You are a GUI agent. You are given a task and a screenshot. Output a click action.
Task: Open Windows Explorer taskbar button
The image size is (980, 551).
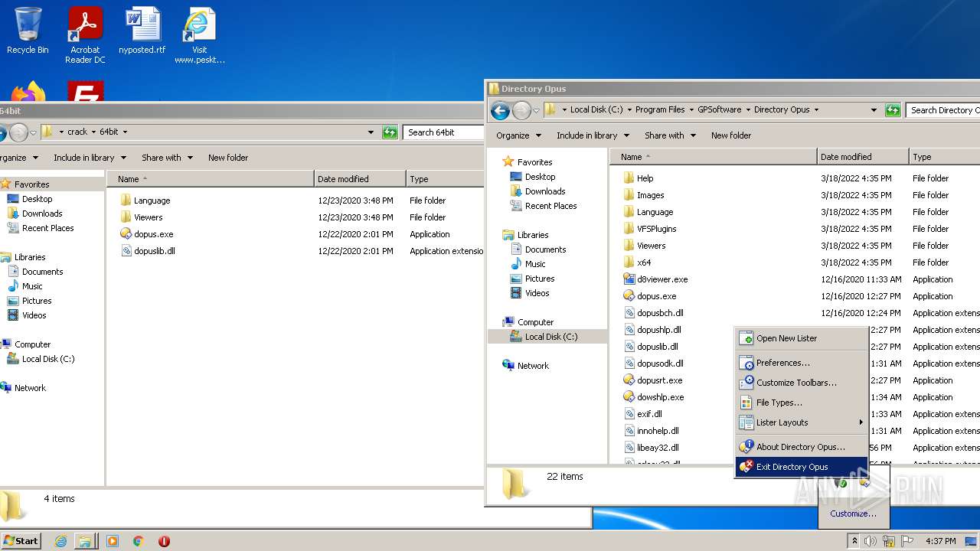[84, 541]
